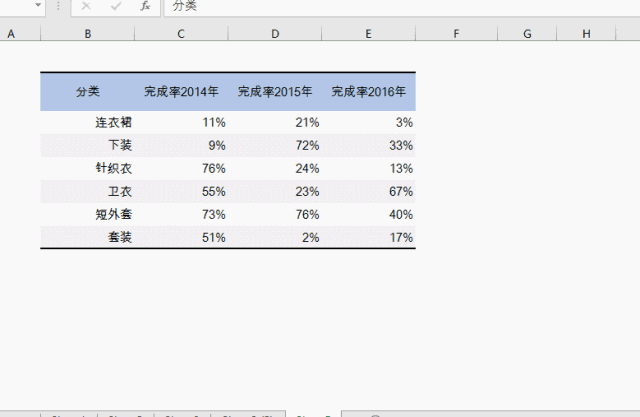
Task: Click the formula bar showing 分类
Action: click(x=402, y=6)
